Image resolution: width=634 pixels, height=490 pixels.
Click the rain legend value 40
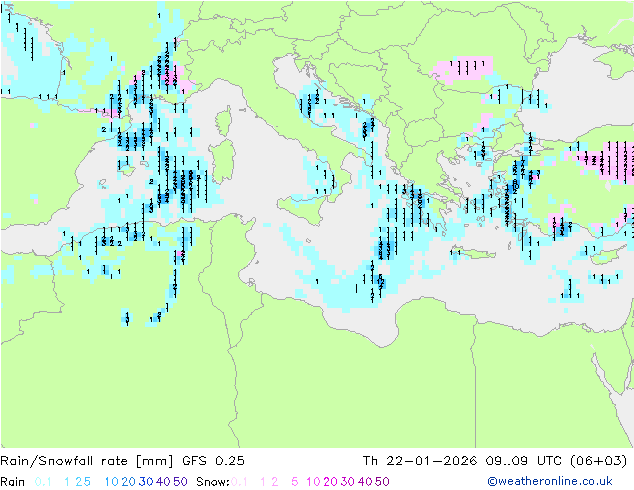pyautogui.click(x=163, y=482)
